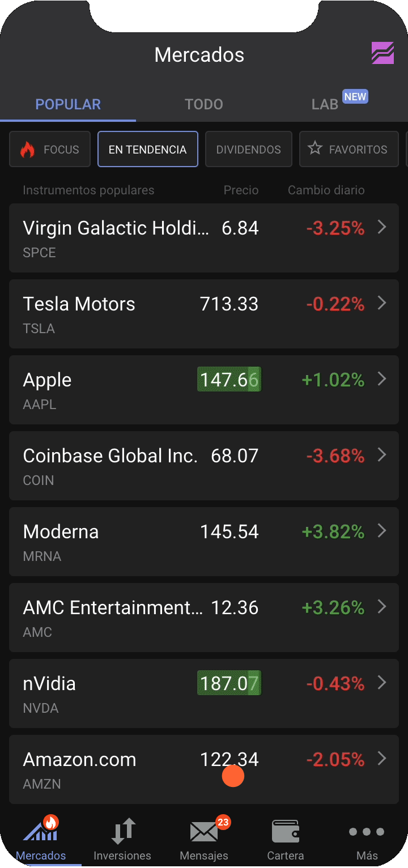Switch to the LAB tab
Image resolution: width=408 pixels, height=868 pixels.
(x=325, y=104)
